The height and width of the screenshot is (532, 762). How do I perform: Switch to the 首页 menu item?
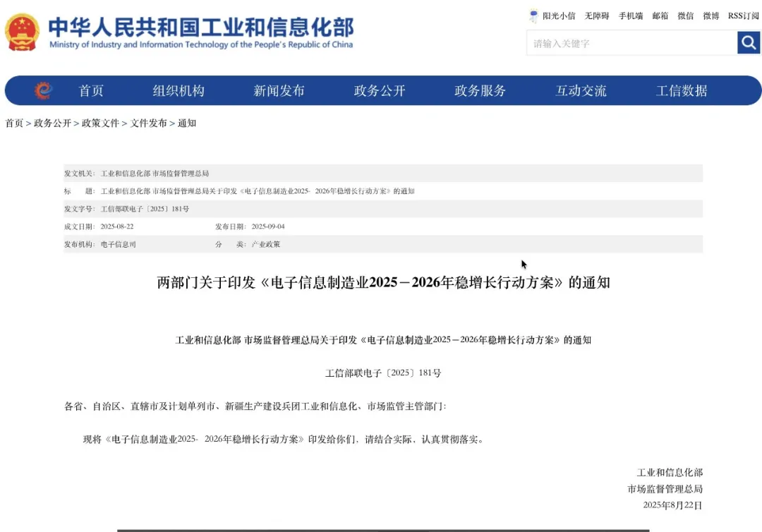[91, 90]
